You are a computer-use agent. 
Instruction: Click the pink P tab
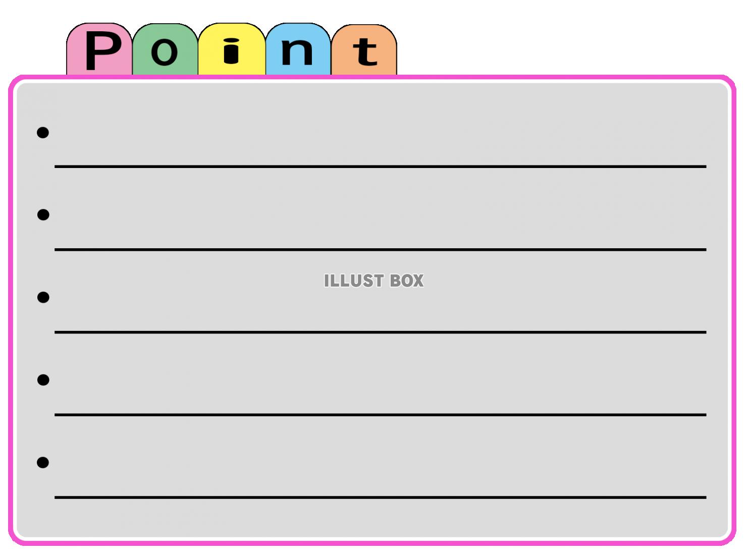click(99, 49)
